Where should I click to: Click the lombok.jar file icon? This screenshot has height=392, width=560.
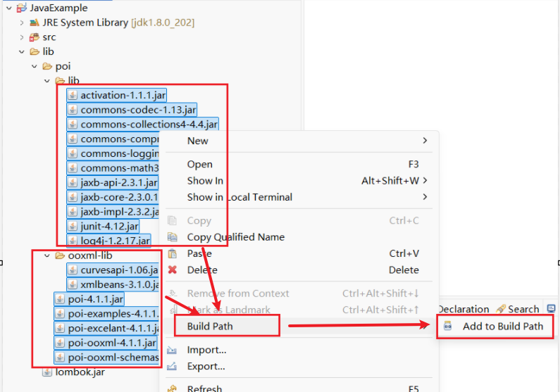pos(47,372)
